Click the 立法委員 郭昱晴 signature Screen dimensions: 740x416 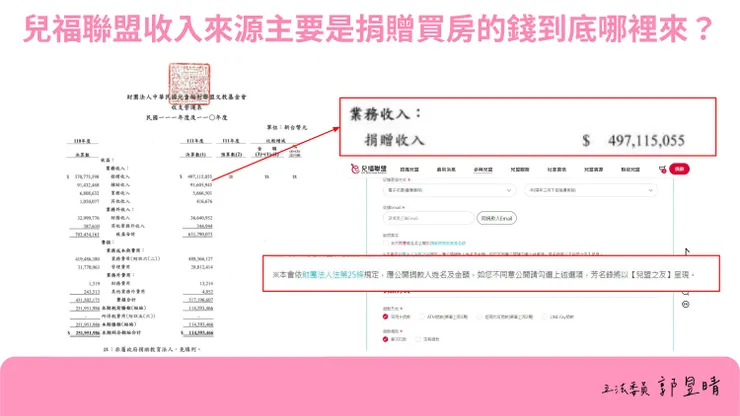tap(661, 387)
